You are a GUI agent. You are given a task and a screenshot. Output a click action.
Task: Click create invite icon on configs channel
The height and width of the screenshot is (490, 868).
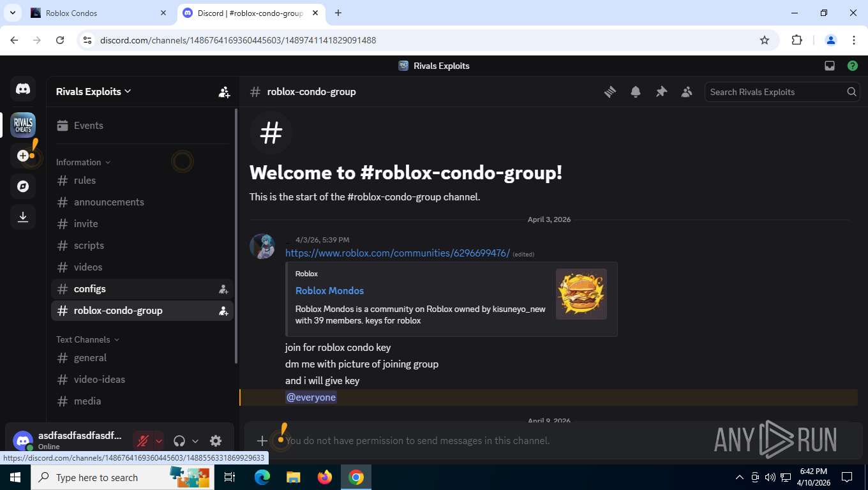click(223, 289)
